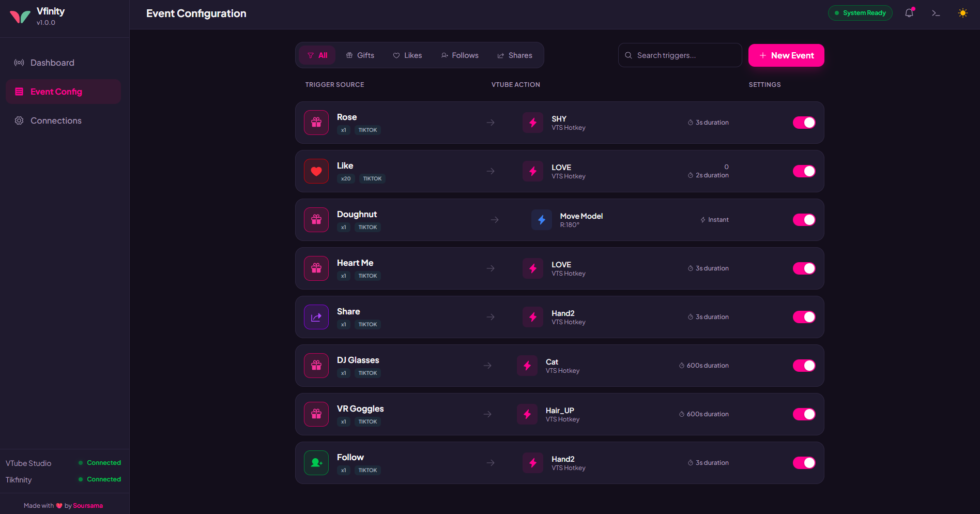Select the Shares filter tab
Viewport: 980px width, 514px height.
(x=515, y=55)
